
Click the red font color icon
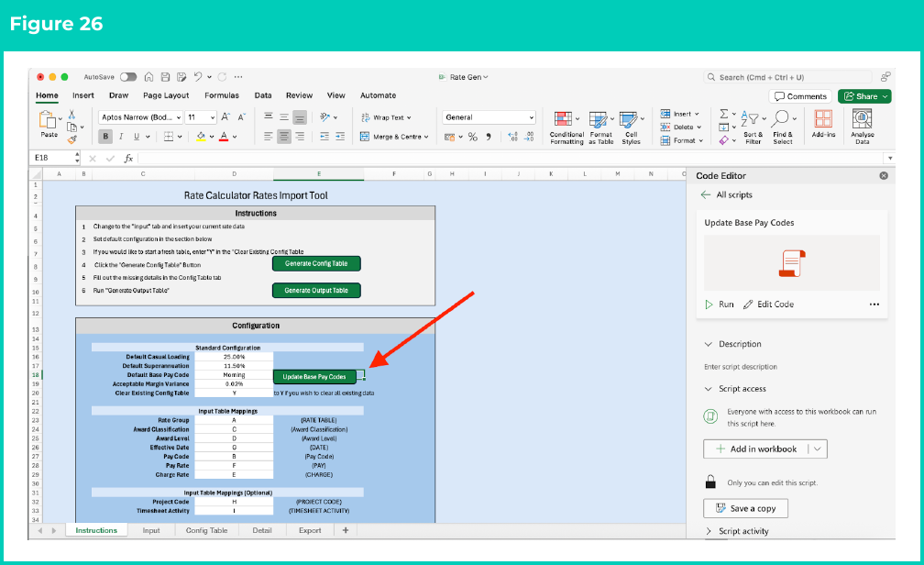(x=224, y=137)
